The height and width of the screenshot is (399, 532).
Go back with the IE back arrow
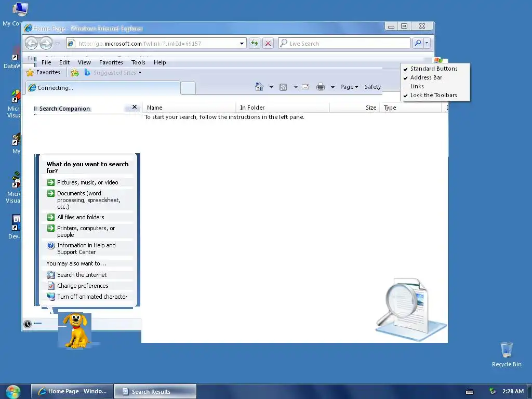click(32, 44)
